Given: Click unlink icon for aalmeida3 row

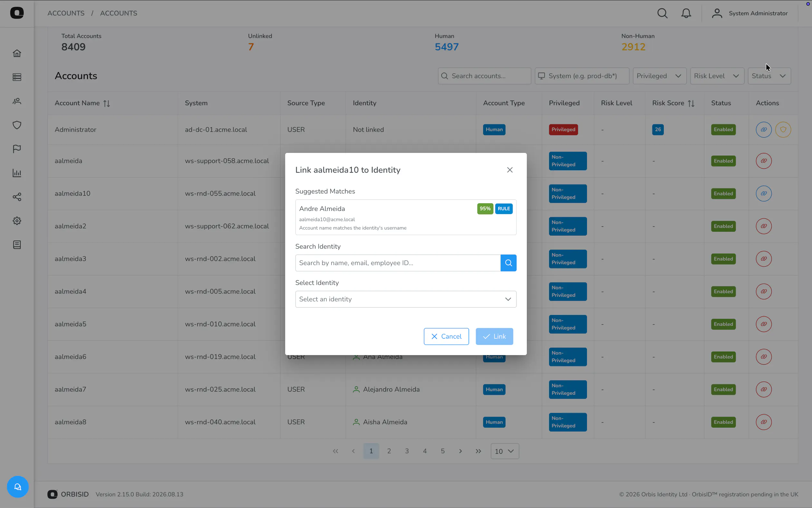Looking at the screenshot, I should (x=764, y=259).
